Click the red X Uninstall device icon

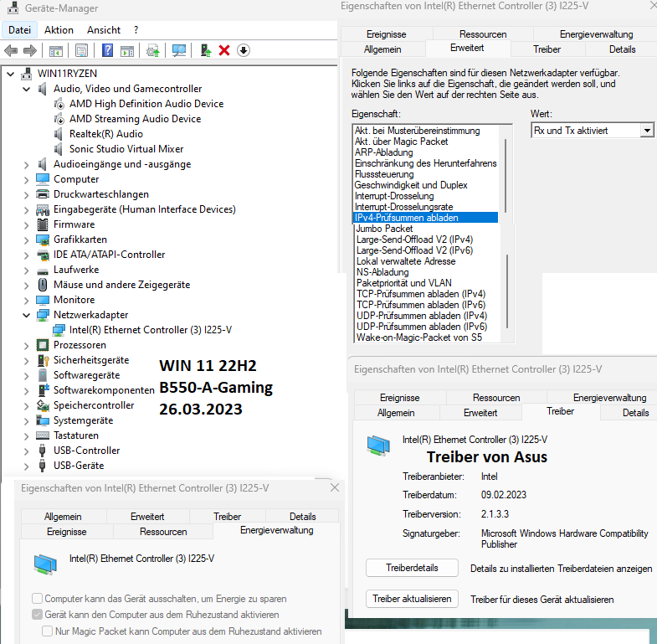224,51
